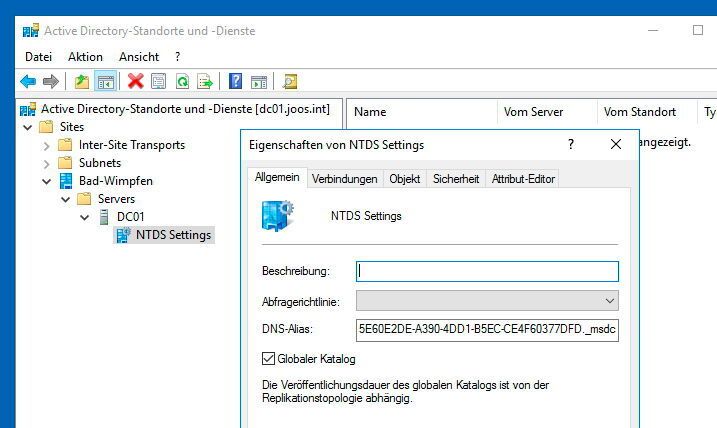Click the DC01 server icon
Image resolution: width=717 pixels, height=428 pixels.
point(104,217)
